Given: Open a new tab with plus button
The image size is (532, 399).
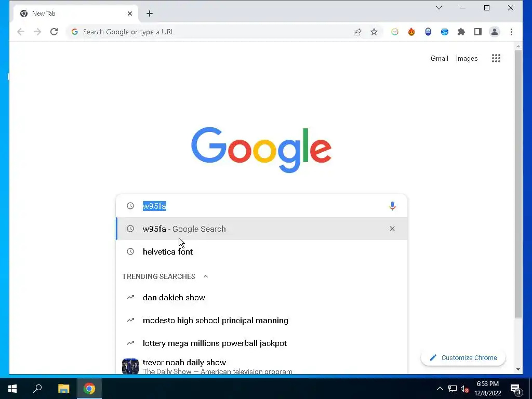Looking at the screenshot, I should pos(150,14).
